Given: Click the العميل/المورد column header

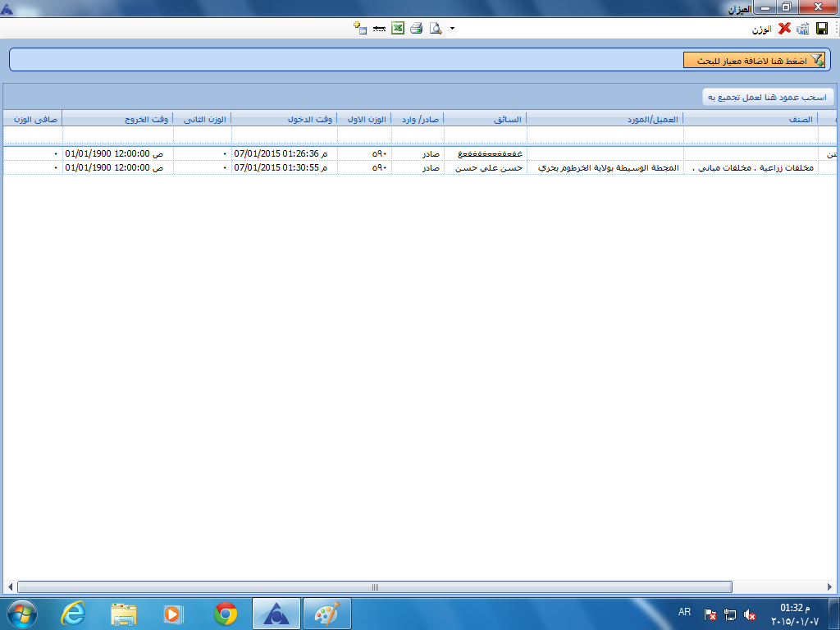Looking at the screenshot, I should 605,119.
